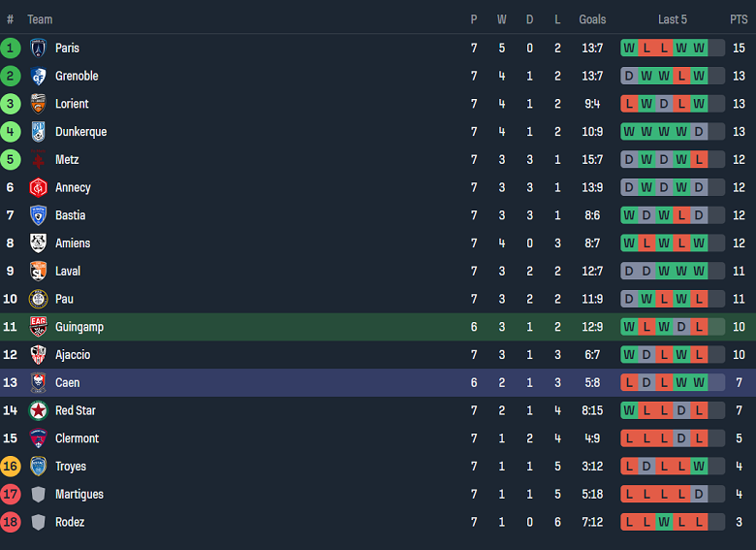Screen dimensions: 756x550
Task: Click the Laval team badge
Action: 39,272
